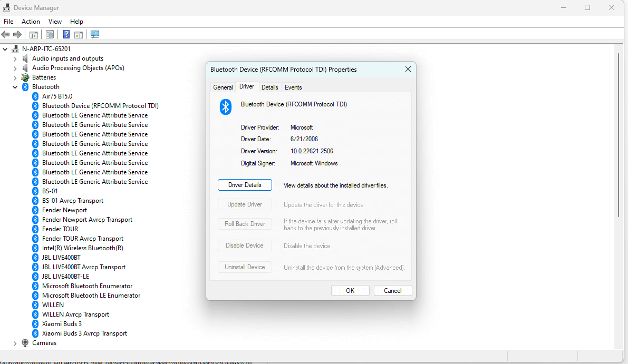Image resolution: width=628 pixels, height=364 pixels.
Task: Open the View menu
Action: (55, 22)
